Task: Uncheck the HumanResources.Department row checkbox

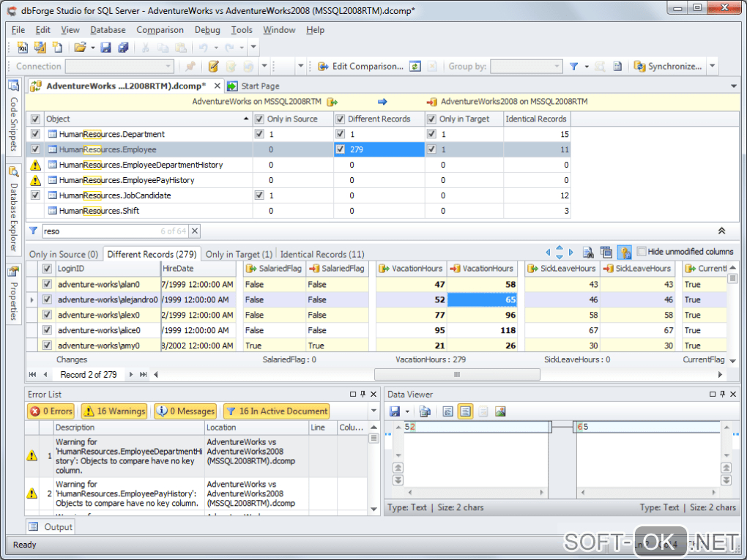Action: pos(35,134)
